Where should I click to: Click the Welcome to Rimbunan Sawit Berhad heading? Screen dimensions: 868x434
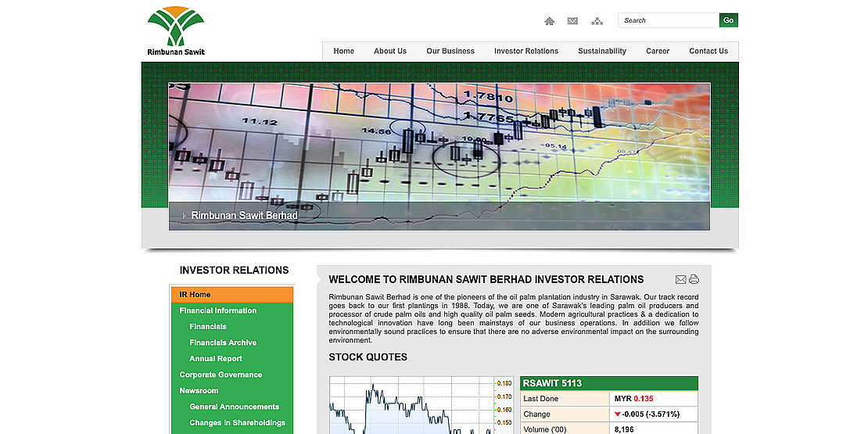[486, 279]
